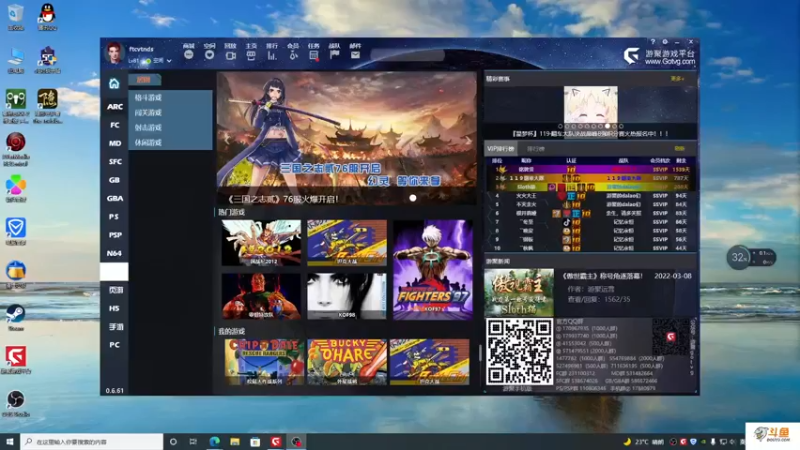Open the Gotvg app icon on taskbar

coord(276,441)
